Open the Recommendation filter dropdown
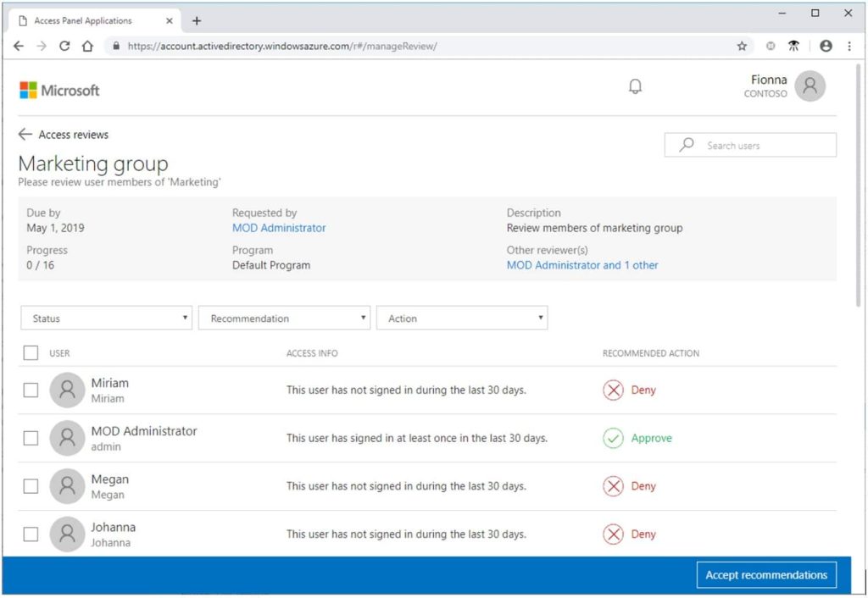The width and height of the screenshot is (868, 598). point(284,318)
